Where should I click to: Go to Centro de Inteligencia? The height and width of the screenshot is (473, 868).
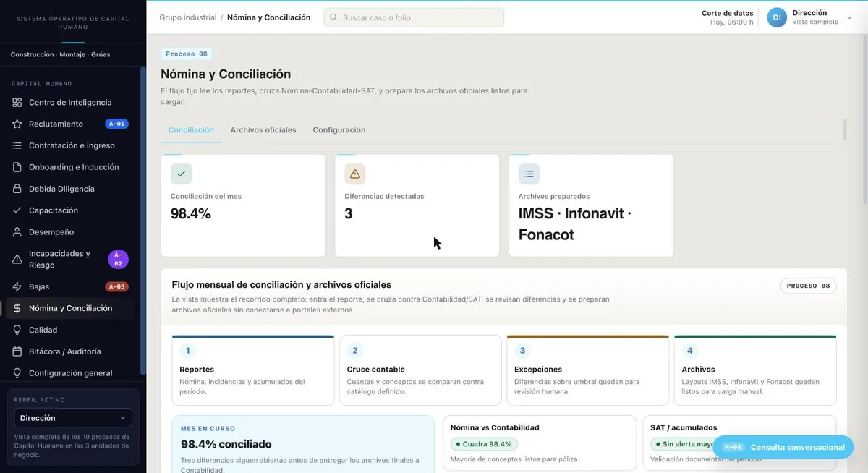70,103
